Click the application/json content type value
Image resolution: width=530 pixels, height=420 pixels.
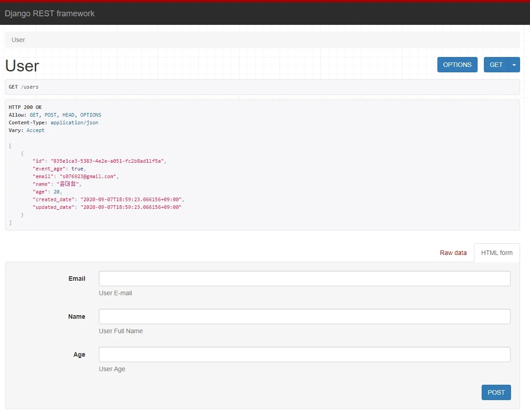(74, 123)
